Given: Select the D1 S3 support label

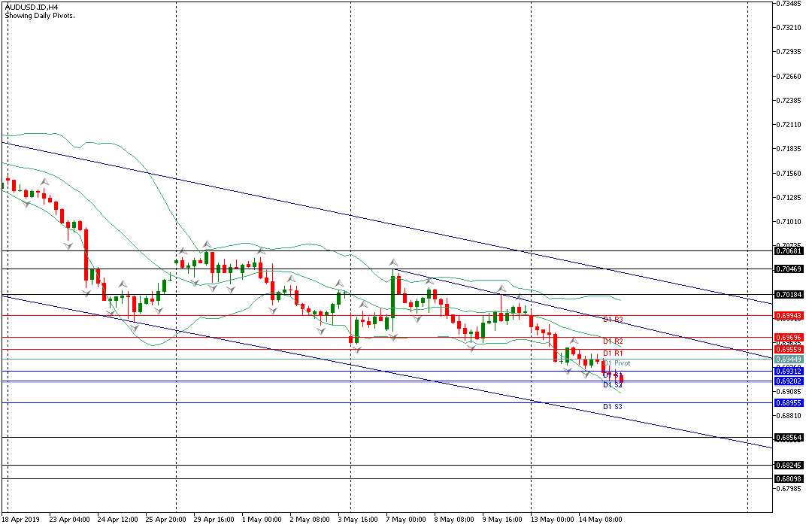Looking at the screenshot, I should [613, 407].
